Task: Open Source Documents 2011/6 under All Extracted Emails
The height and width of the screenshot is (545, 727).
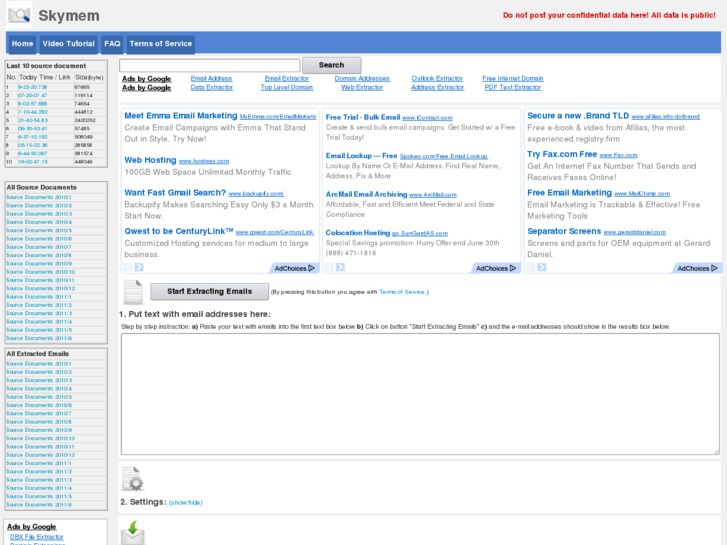Action: pyautogui.click(x=39, y=505)
